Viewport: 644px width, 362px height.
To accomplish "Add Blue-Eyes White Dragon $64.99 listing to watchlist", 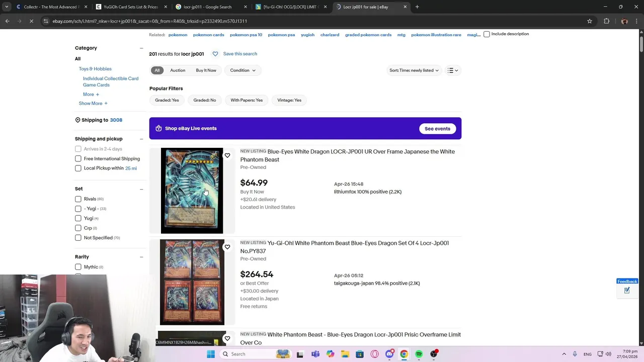I will (x=227, y=155).
